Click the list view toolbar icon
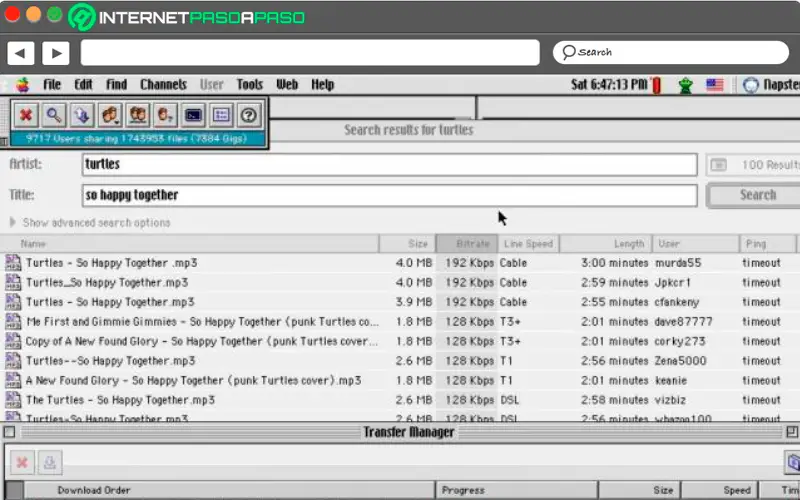This screenshot has height=500, width=800. pos(221,115)
